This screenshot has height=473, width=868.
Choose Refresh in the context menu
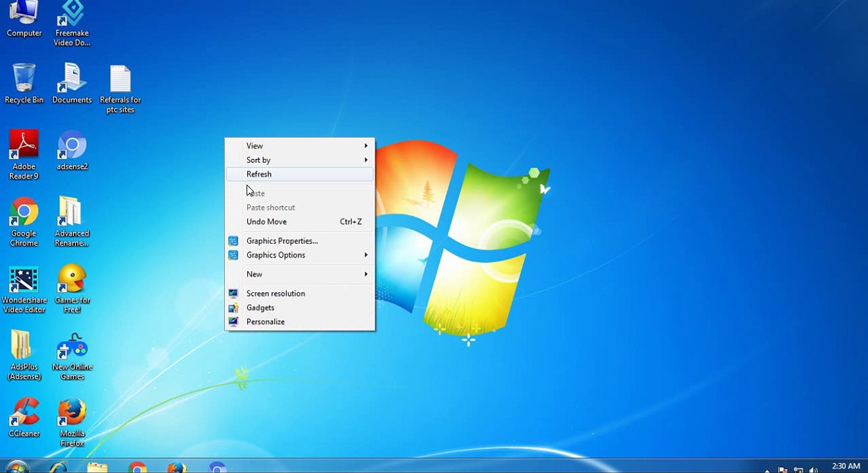(x=300, y=174)
